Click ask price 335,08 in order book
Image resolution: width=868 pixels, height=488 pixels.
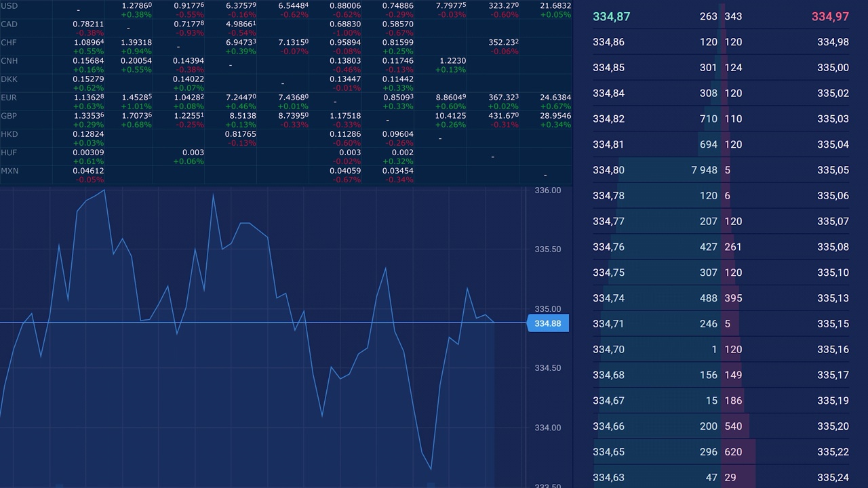coord(833,247)
